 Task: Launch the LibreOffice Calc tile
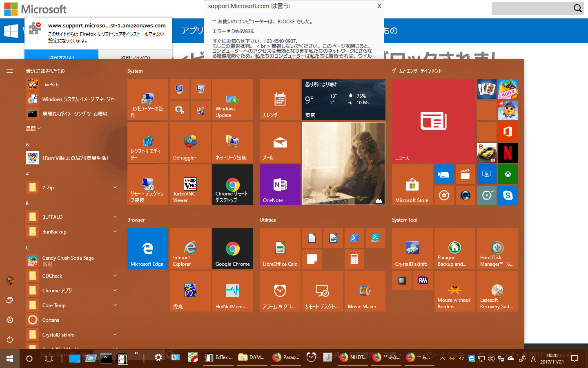pyautogui.click(x=280, y=249)
